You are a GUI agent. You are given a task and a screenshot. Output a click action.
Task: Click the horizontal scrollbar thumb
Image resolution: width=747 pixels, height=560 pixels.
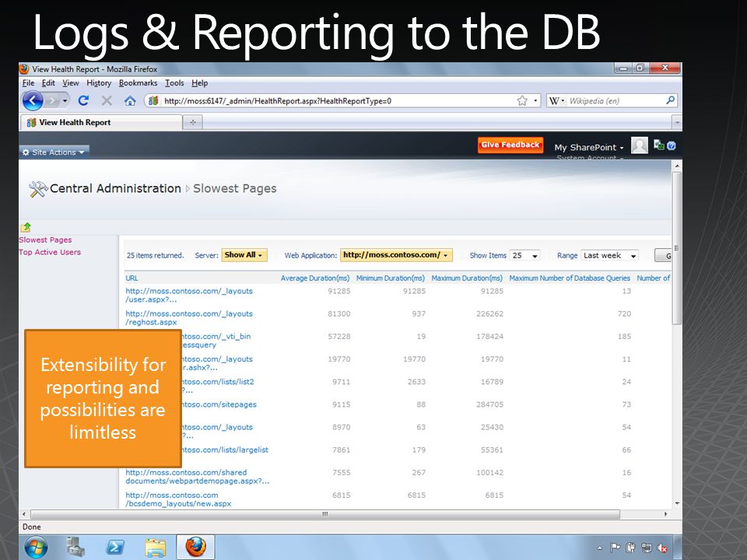point(325,514)
